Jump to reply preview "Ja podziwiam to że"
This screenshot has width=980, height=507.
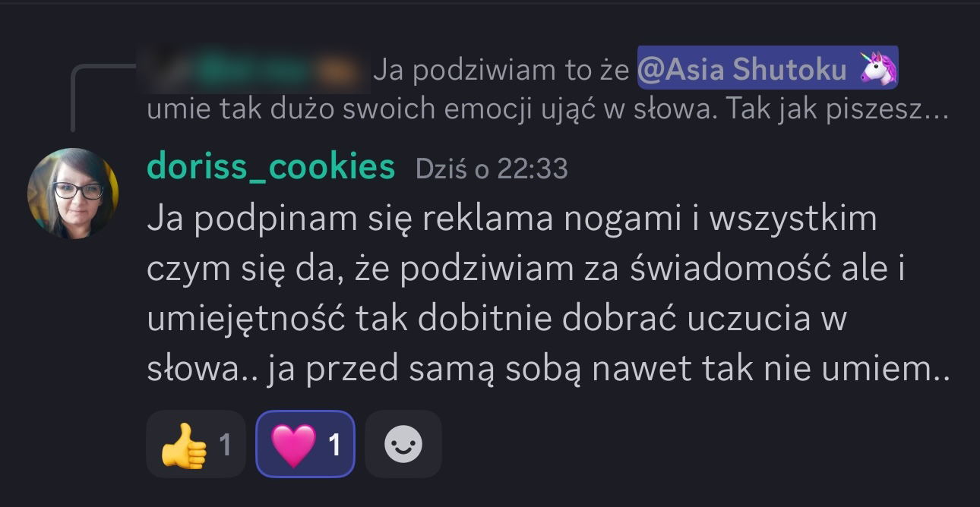(x=501, y=71)
